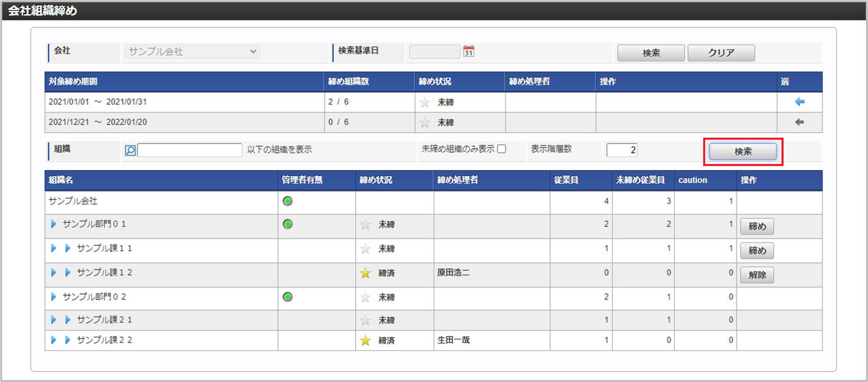This screenshot has width=868, height=382.
Task: Click the 表示階層数 input field
Action: [621, 150]
